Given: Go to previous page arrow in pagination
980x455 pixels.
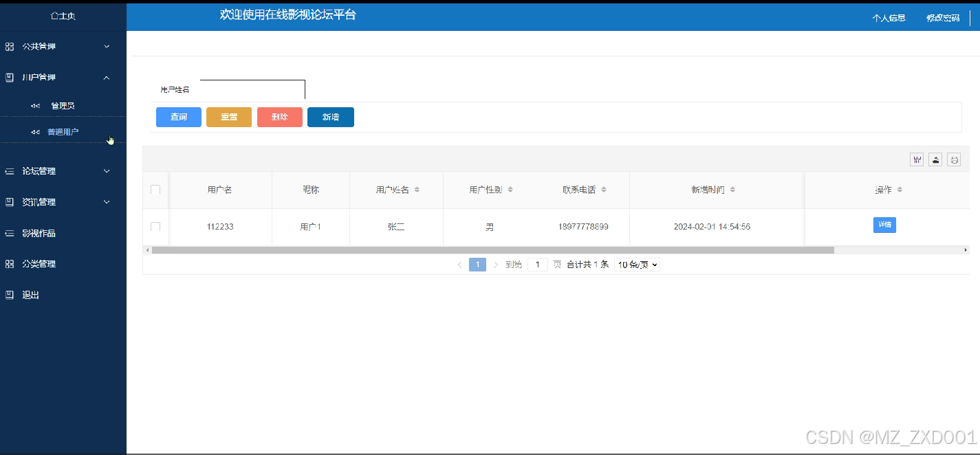Looking at the screenshot, I should (x=459, y=265).
